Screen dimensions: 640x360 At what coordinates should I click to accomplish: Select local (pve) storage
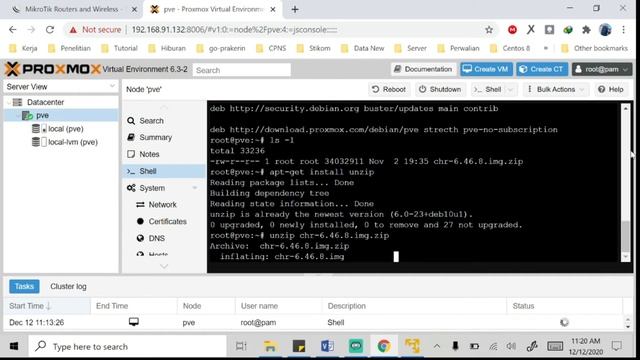(66, 129)
